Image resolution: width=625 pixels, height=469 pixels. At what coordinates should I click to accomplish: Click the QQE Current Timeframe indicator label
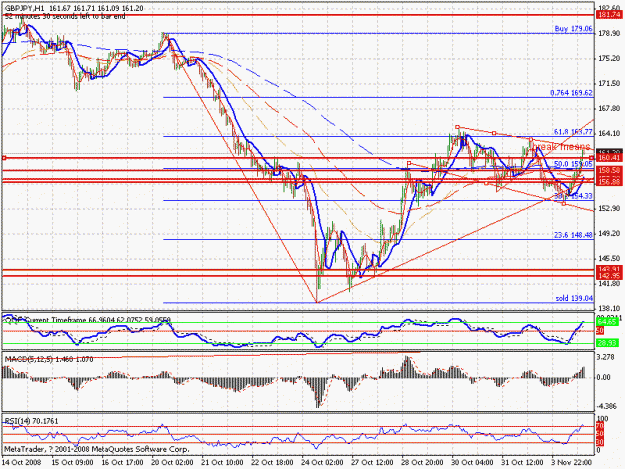(x=88, y=320)
